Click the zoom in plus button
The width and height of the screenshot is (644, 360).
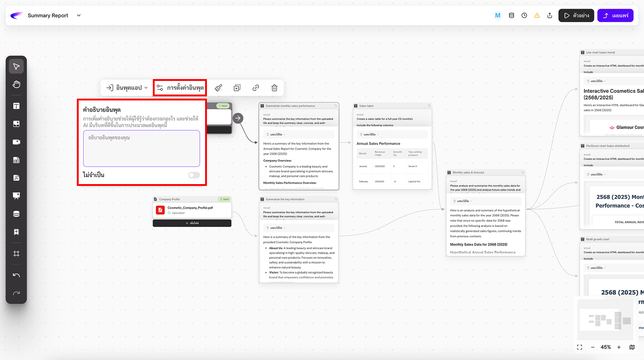point(619,347)
